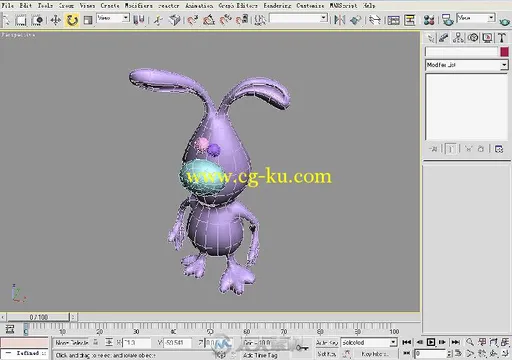Toggle the Percent Snap icon
Viewport: 512px width, 360px height.
(x=226, y=20)
